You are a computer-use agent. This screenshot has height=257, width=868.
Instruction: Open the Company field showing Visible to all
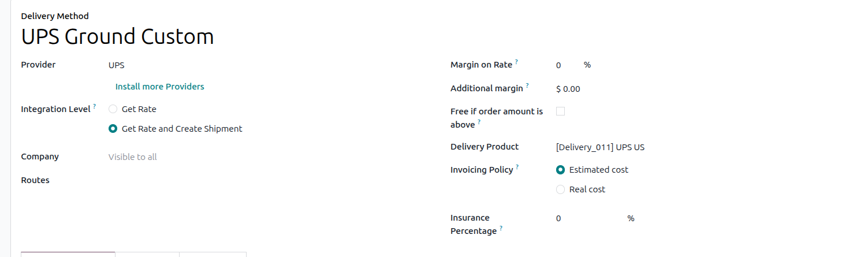tap(173, 157)
